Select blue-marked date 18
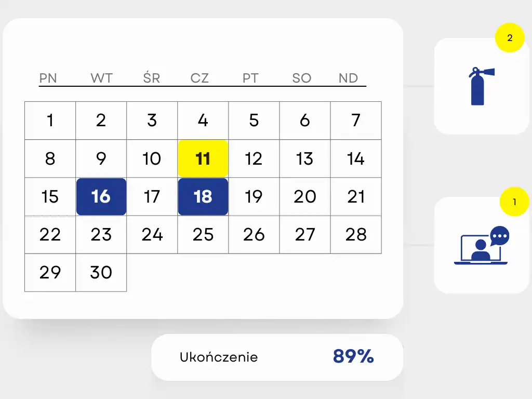The height and width of the screenshot is (399, 532). click(203, 196)
